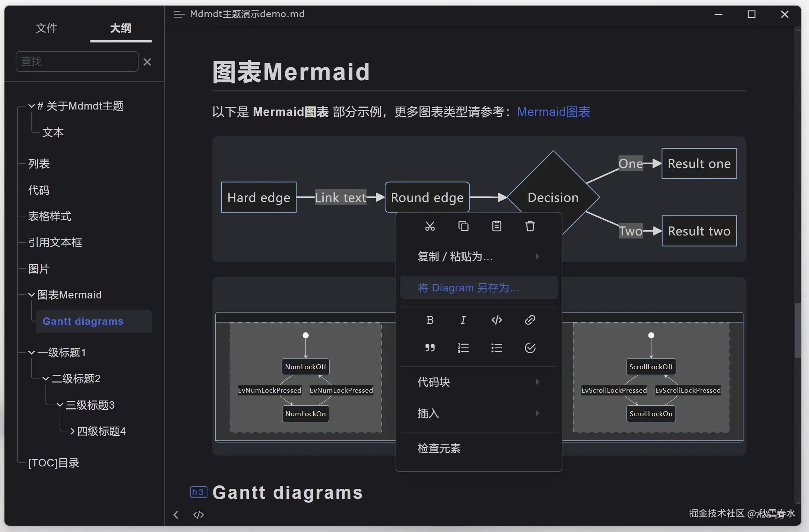Collapse the 关于Mdmdt主题 outline section
The height and width of the screenshot is (532, 809).
coord(31,106)
